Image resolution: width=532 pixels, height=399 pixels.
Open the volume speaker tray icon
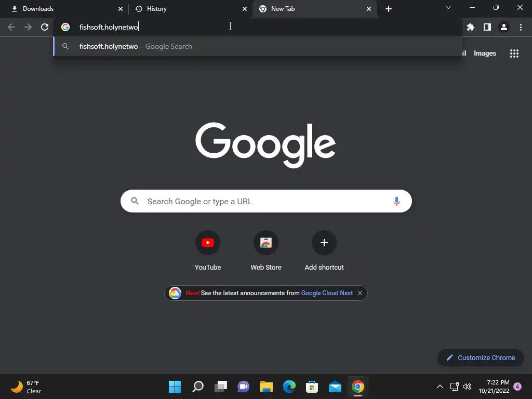click(x=467, y=387)
